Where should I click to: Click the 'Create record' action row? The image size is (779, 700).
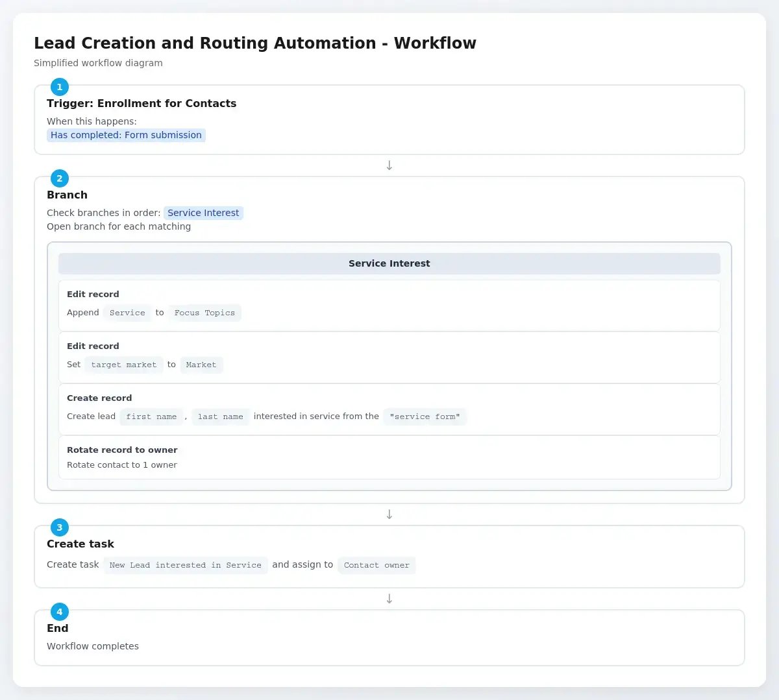99,398
